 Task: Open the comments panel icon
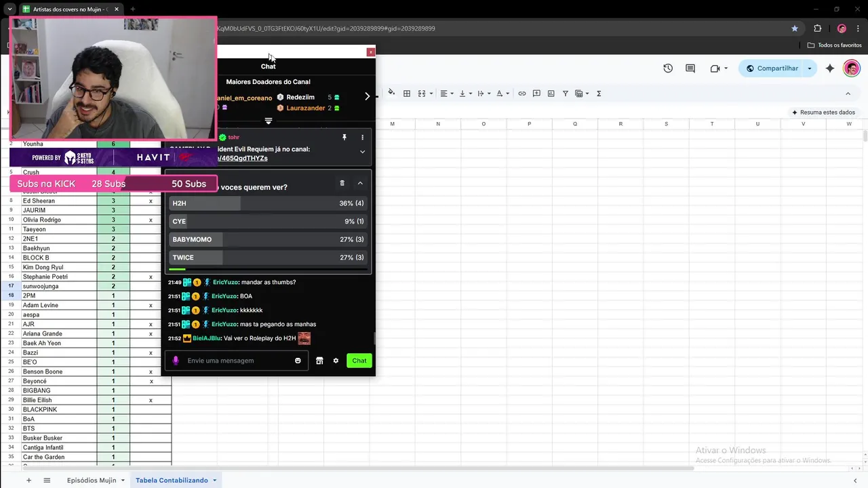click(x=690, y=68)
